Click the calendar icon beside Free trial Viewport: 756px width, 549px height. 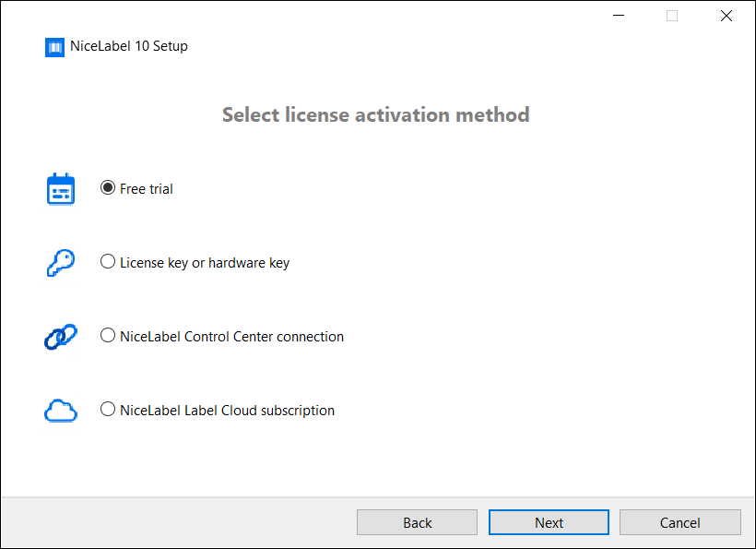click(60, 188)
